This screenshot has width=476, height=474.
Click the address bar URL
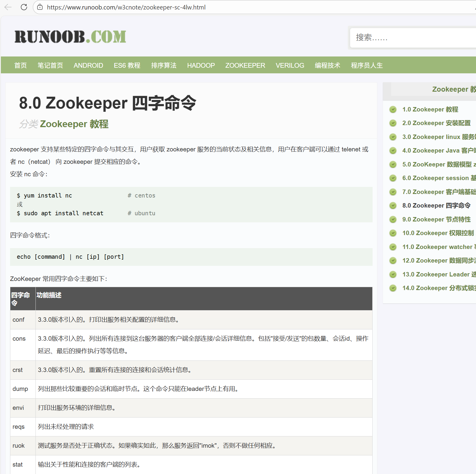126,7
